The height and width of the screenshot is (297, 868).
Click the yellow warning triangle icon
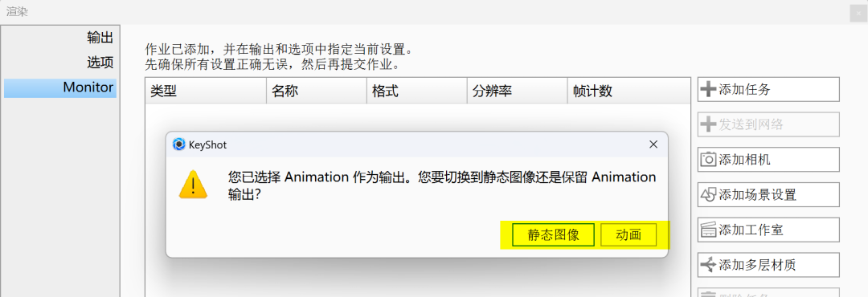click(193, 185)
